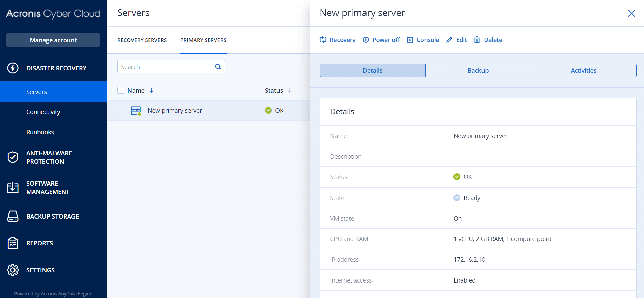The height and width of the screenshot is (298, 644).
Task: Click the Ready state icon
Action: [x=457, y=198]
